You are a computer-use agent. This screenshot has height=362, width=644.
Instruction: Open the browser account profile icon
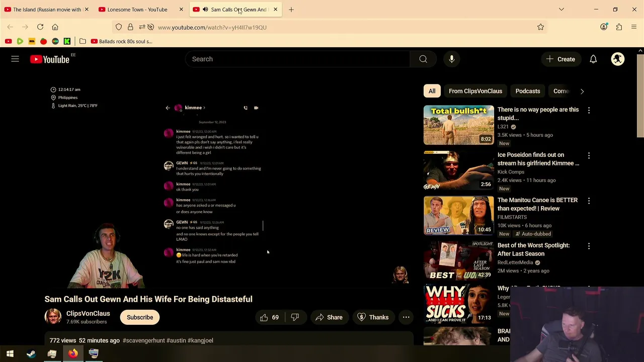[x=604, y=27]
